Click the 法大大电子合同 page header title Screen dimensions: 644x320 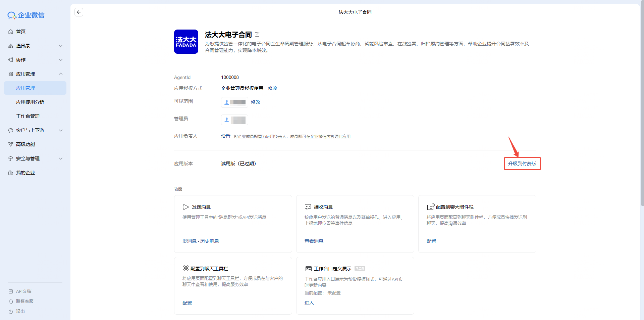[355, 12]
